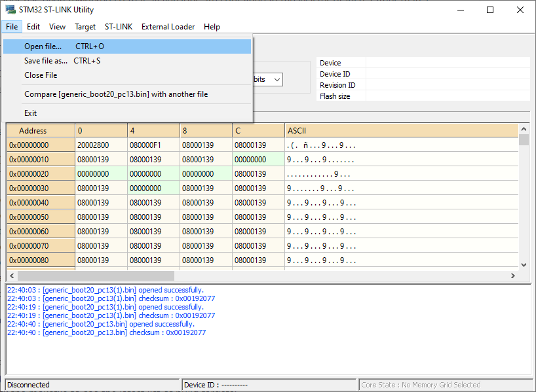Screen dimensions: 536x392
Task: Select address row 0x00000020
Action: click(x=41, y=174)
